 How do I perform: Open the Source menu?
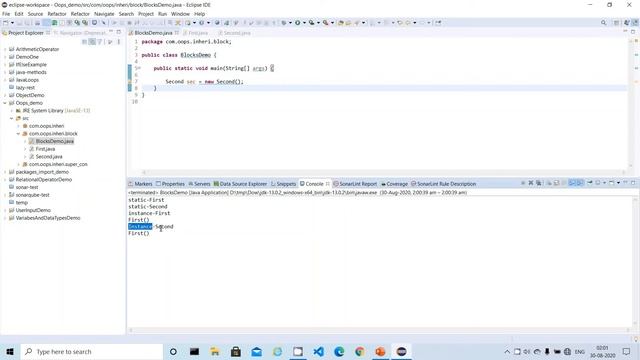pos(35,14)
